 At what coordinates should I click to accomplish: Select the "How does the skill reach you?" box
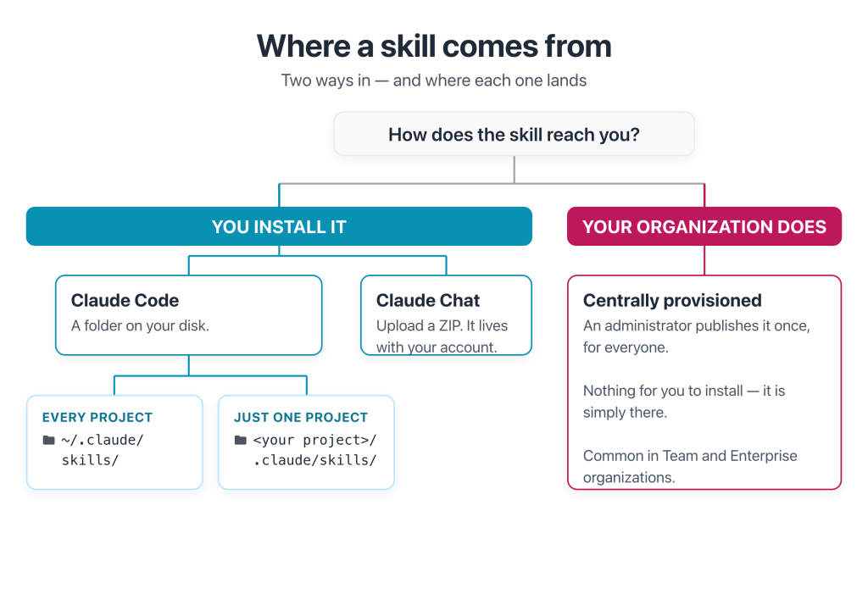(x=514, y=134)
